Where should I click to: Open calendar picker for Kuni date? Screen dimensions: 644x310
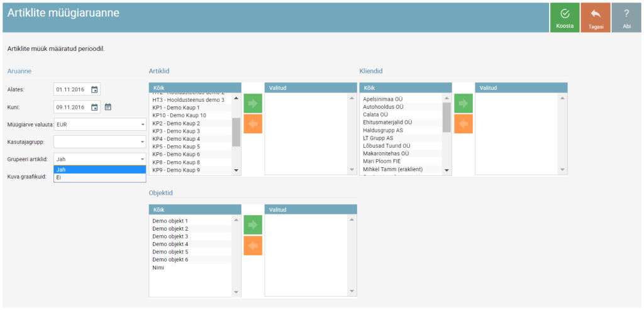pos(94,107)
